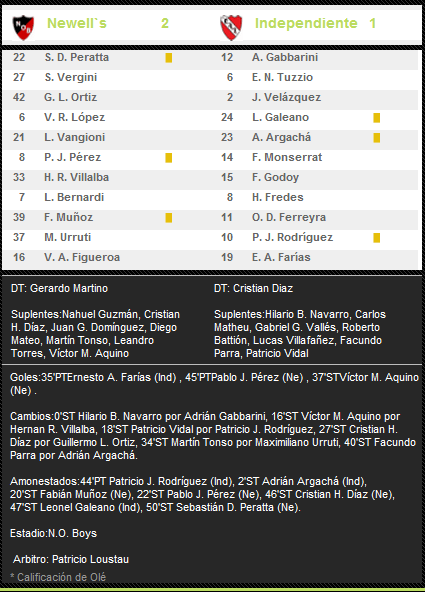This screenshot has height=592, width=425.
Task: Click yellow card icon beside P. J. Rodríguez
Action: 376,238
